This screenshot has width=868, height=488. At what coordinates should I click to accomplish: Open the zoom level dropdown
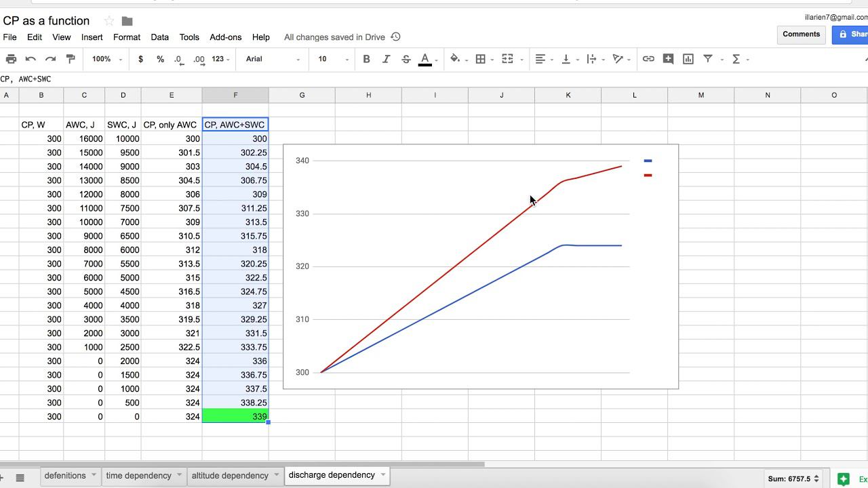[x=107, y=60]
